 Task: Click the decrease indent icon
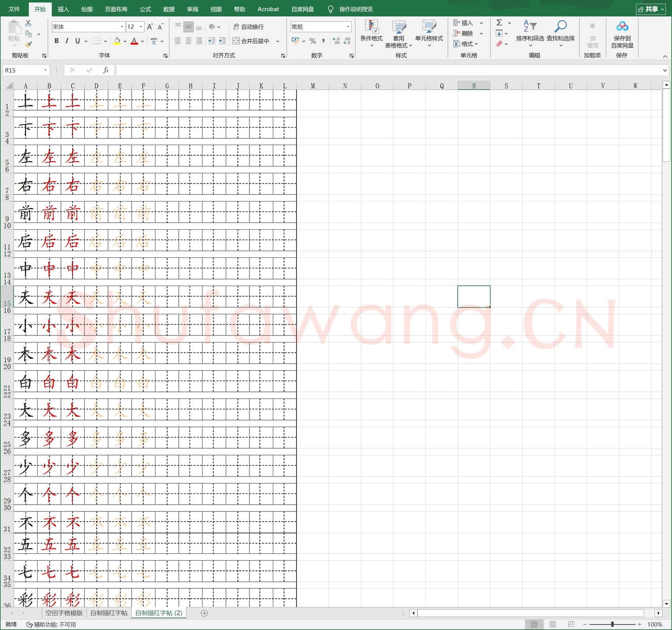211,41
